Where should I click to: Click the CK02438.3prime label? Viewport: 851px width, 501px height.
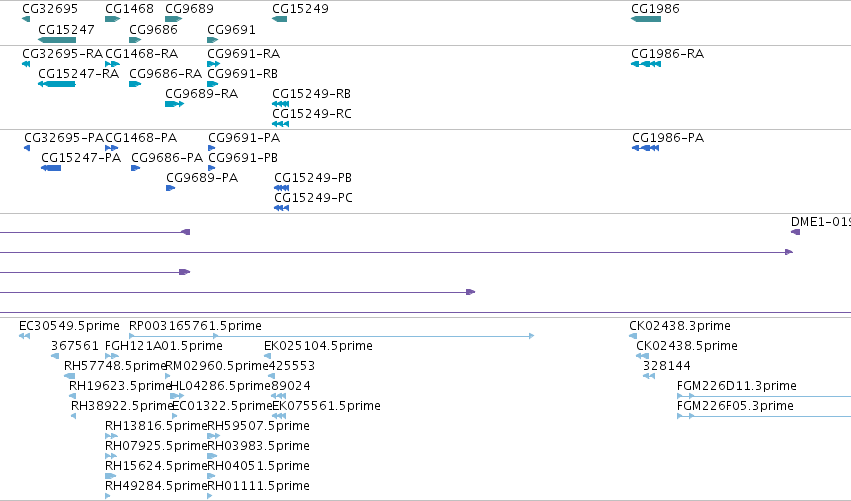point(680,326)
